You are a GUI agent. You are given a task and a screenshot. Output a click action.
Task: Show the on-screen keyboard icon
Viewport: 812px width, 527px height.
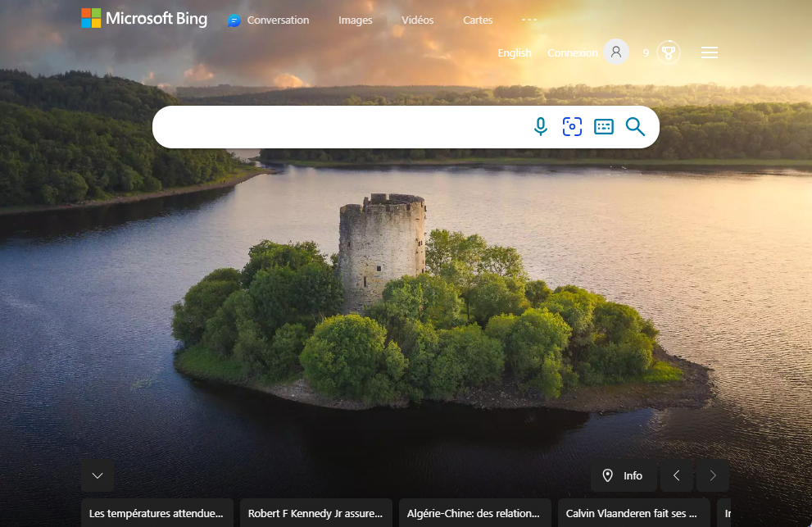[x=604, y=127]
